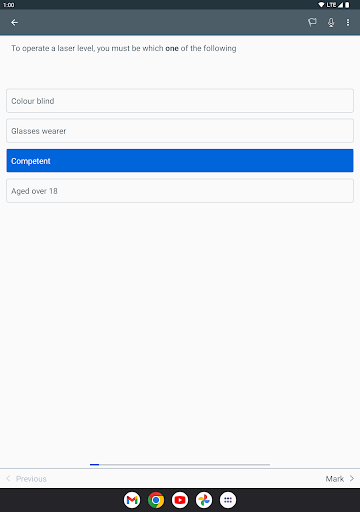Select the "Colour blind" answer
360x512 pixels.
pyautogui.click(x=180, y=101)
